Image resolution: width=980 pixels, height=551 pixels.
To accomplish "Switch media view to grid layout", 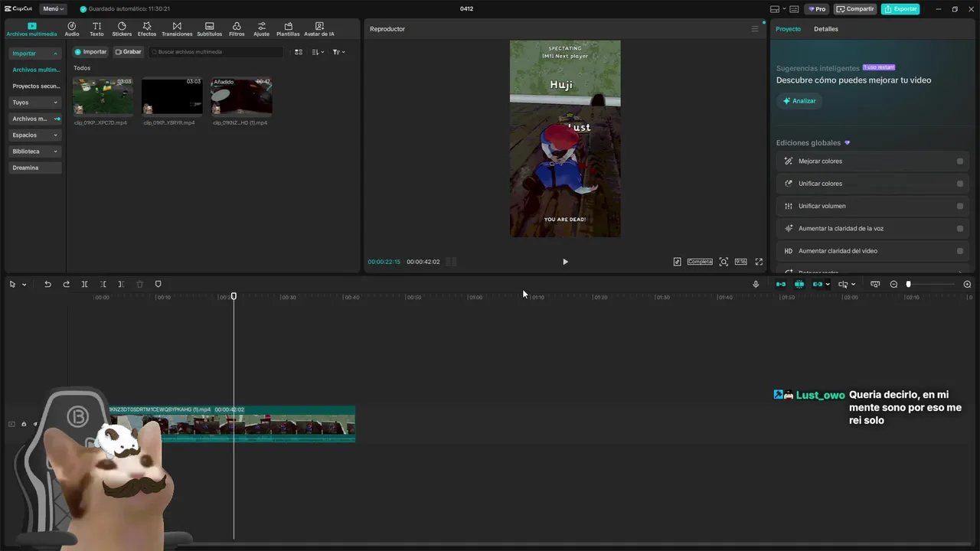I will tap(299, 52).
